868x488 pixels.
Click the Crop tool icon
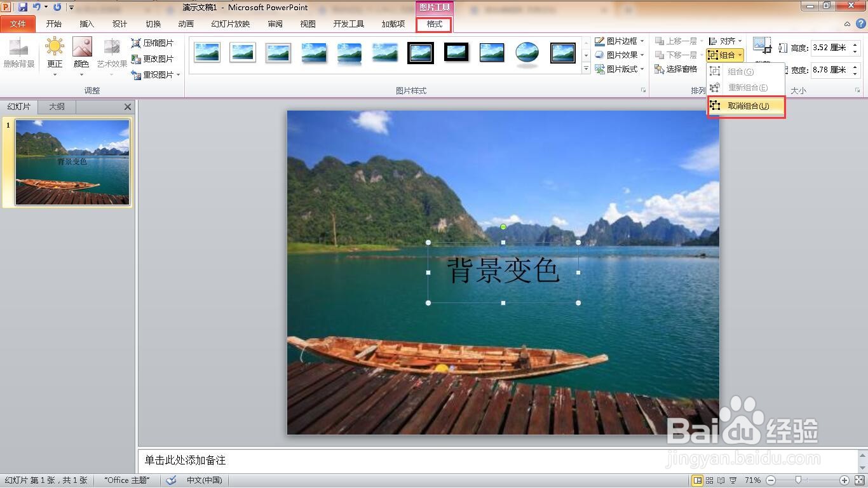tap(762, 46)
